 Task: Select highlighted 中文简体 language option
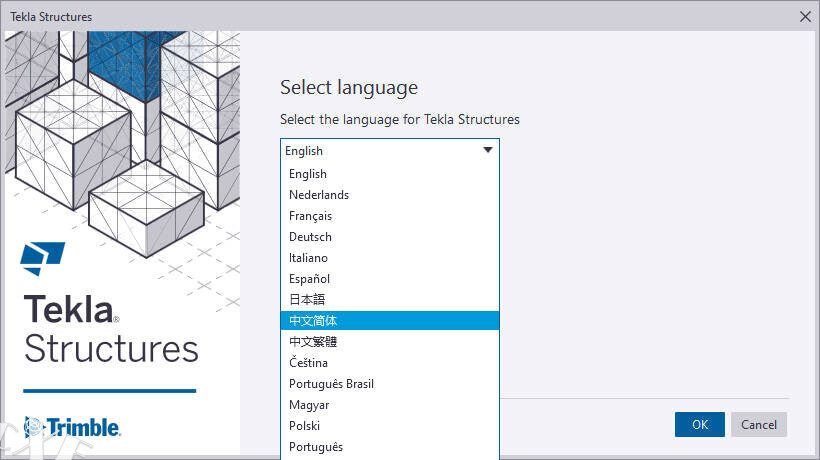tap(313, 321)
